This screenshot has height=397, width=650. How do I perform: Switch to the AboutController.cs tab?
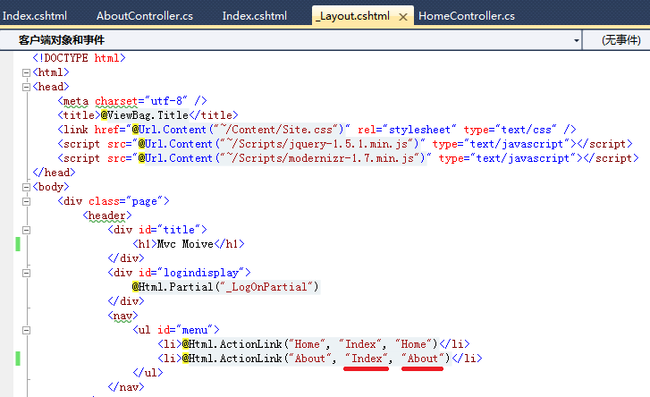(145, 16)
